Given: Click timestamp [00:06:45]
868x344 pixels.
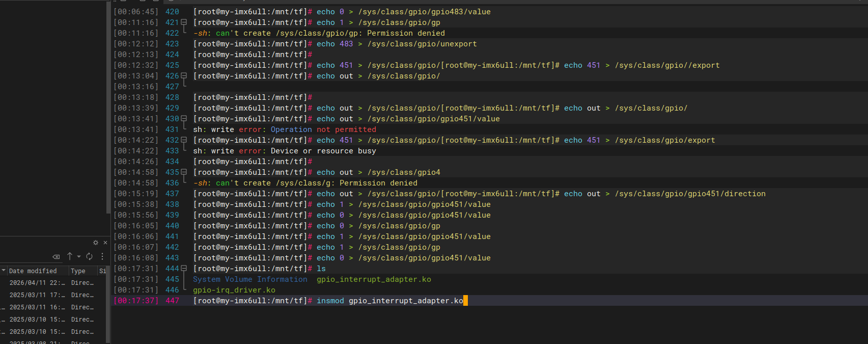Looking at the screenshot, I should point(136,12).
